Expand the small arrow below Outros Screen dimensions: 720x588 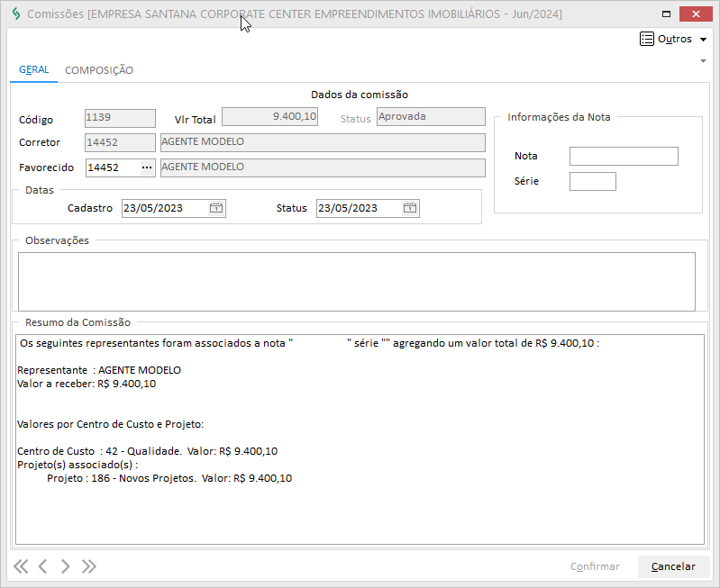[703, 60]
